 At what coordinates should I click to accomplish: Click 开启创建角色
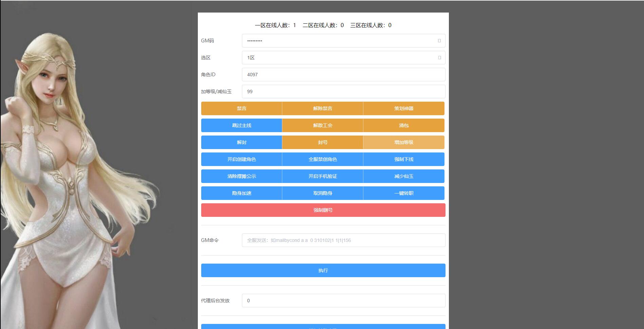click(x=242, y=159)
